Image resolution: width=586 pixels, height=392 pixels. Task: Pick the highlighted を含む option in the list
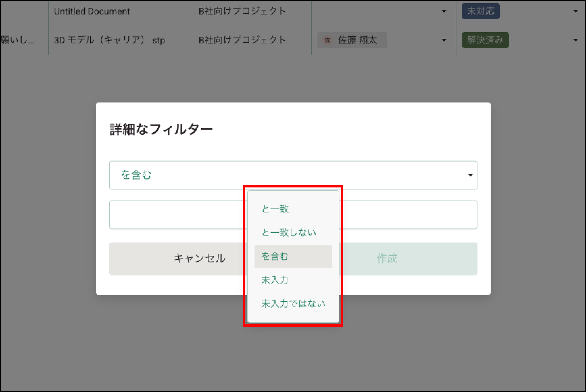[293, 257]
